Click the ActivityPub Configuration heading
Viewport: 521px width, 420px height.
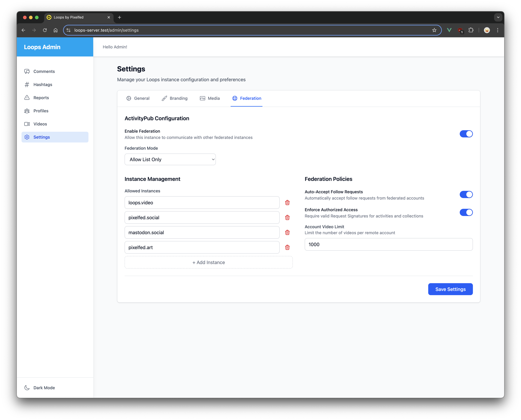(x=157, y=118)
